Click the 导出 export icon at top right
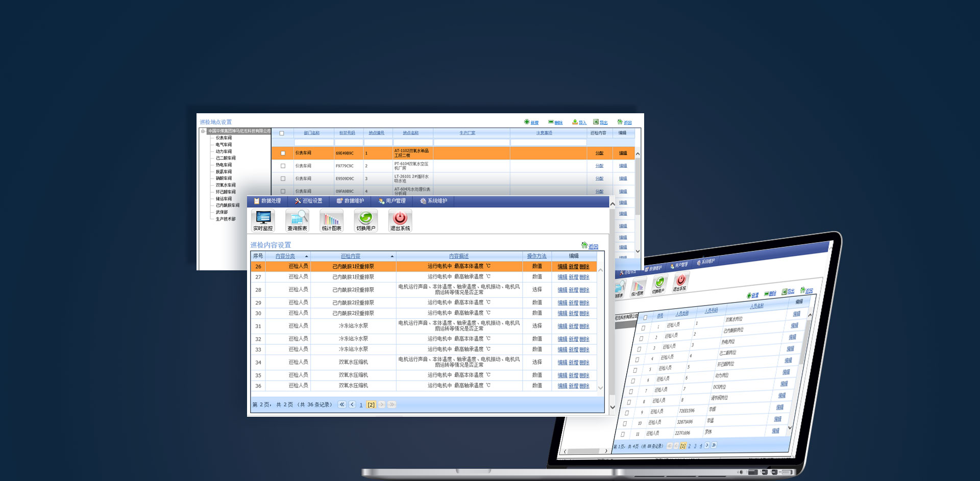Screen dimensions: 980x481 (596, 122)
